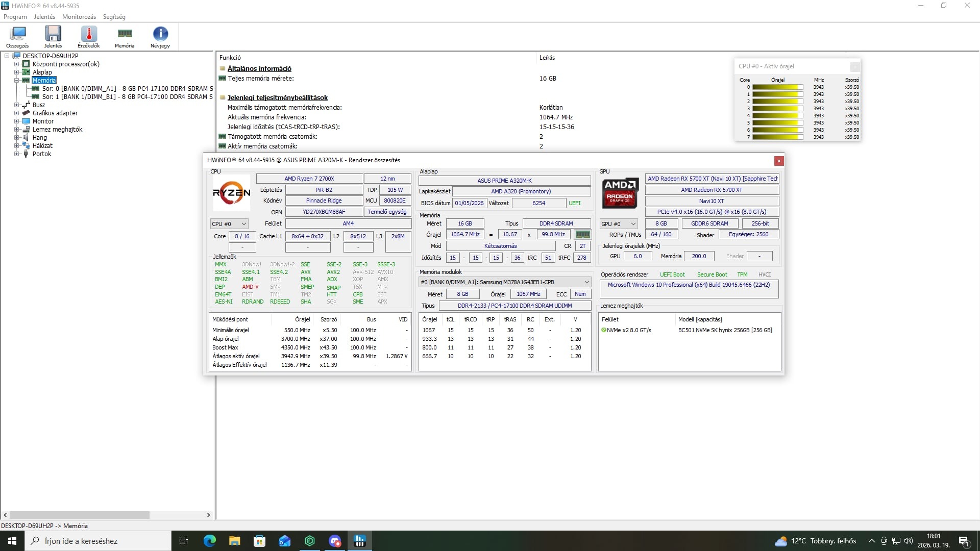This screenshot has height=551, width=980.
Task: Close the Rendszer összesítés summary window
Action: [778, 161]
